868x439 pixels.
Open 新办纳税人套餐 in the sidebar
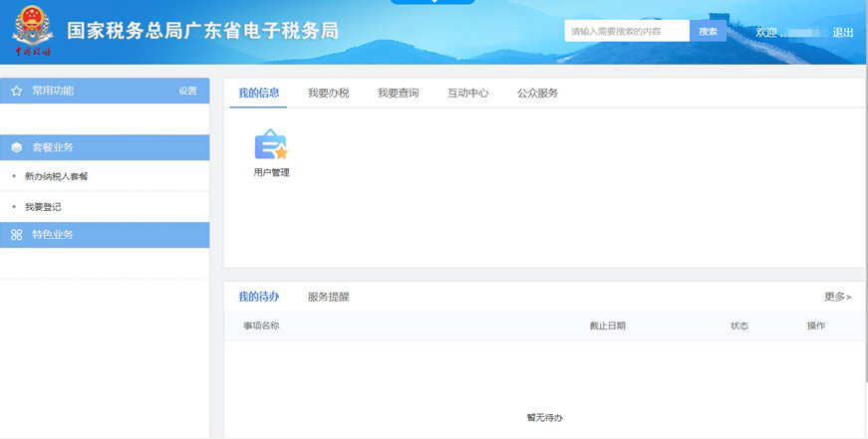(56, 176)
